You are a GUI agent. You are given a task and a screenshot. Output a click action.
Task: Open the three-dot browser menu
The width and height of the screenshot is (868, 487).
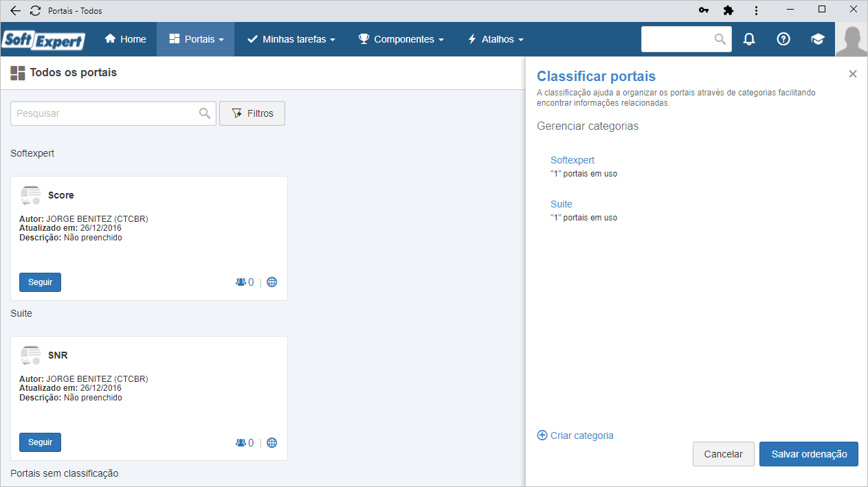pyautogui.click(x=756, y=11)
